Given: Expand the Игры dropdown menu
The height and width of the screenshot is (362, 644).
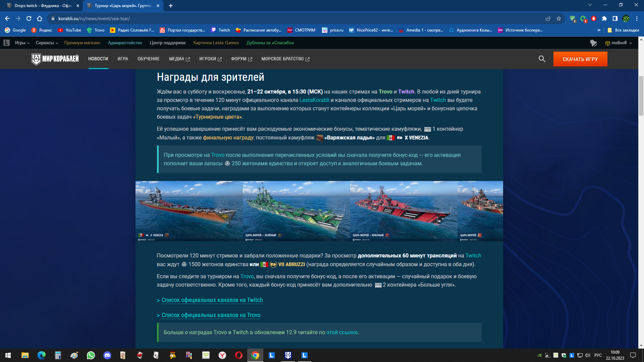Looking at the screenshot, I should point(22,43).
